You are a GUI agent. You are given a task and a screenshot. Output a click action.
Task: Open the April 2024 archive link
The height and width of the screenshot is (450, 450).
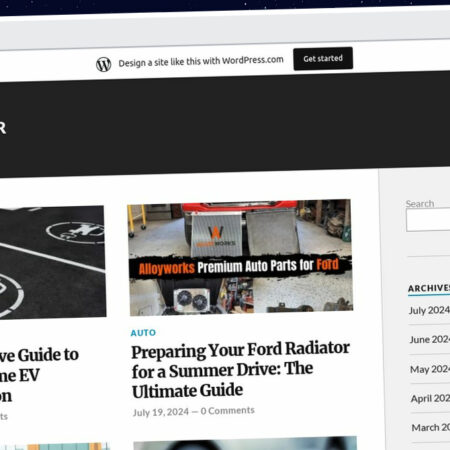[x=430, y=398]
